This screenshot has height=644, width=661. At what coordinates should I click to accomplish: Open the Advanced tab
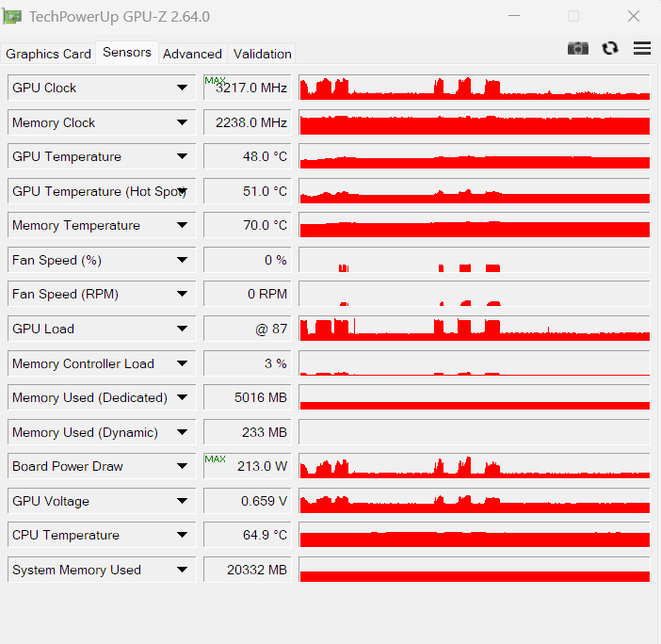[x=192, y=54]
